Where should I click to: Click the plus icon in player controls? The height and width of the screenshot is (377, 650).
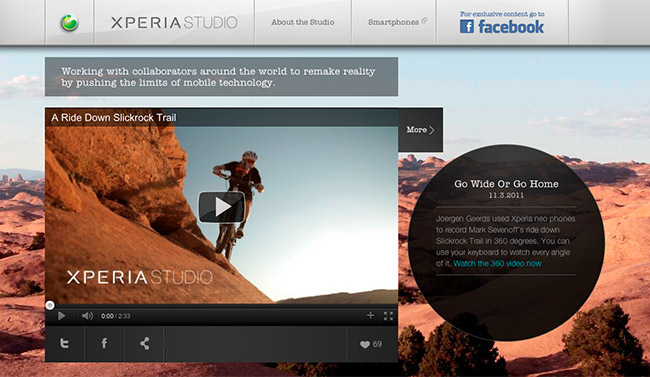(x=370, y=316)
